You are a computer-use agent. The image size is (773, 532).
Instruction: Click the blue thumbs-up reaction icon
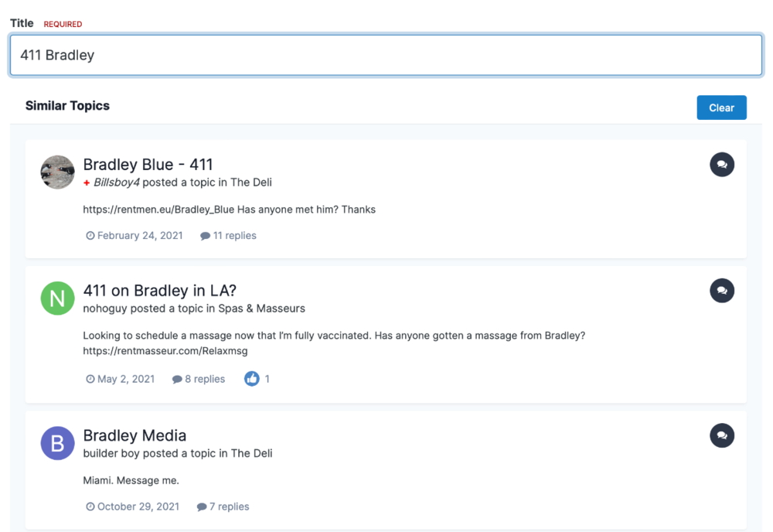[252, 379]
